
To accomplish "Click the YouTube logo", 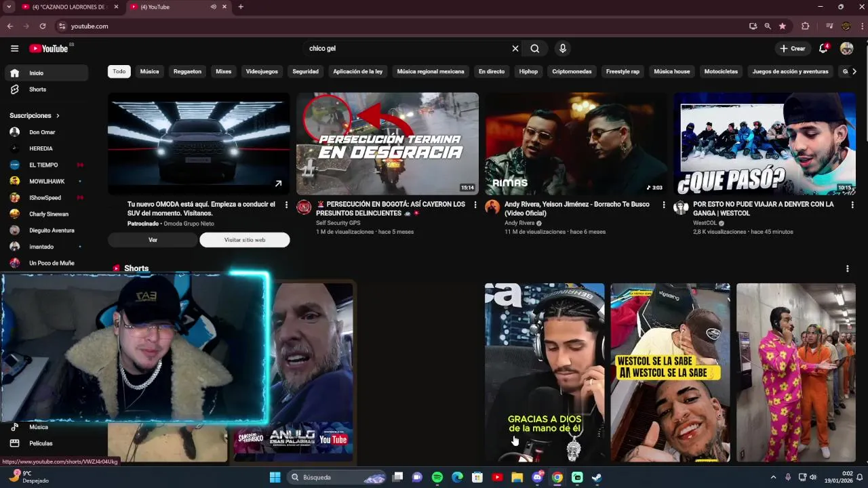I will (x=48, y=48).
